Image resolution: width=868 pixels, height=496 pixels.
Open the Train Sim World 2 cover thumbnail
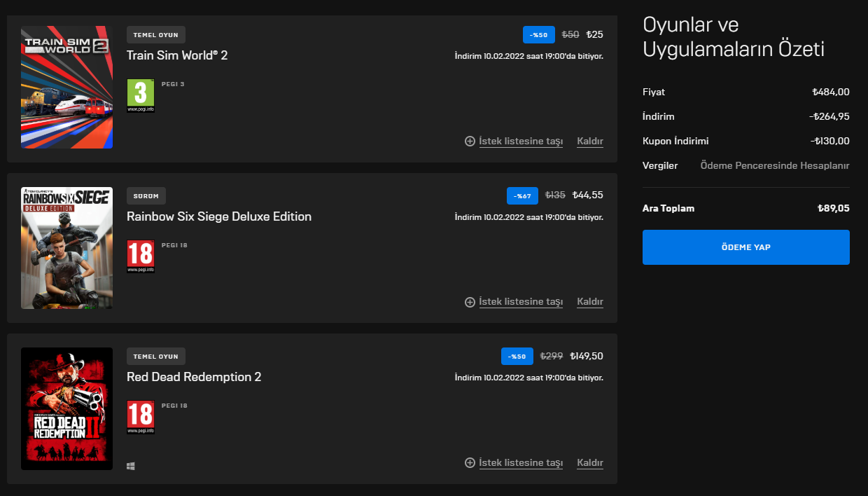[x=66, y=87]
